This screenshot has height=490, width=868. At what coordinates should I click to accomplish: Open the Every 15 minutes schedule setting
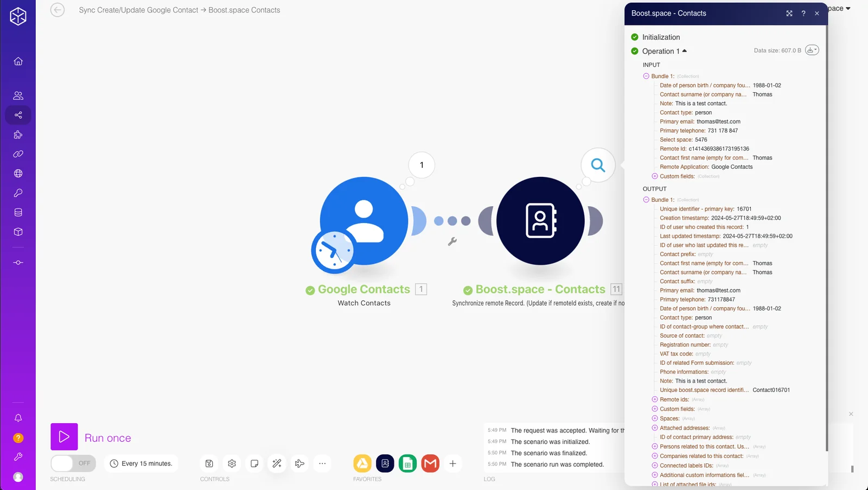(141, 463)
